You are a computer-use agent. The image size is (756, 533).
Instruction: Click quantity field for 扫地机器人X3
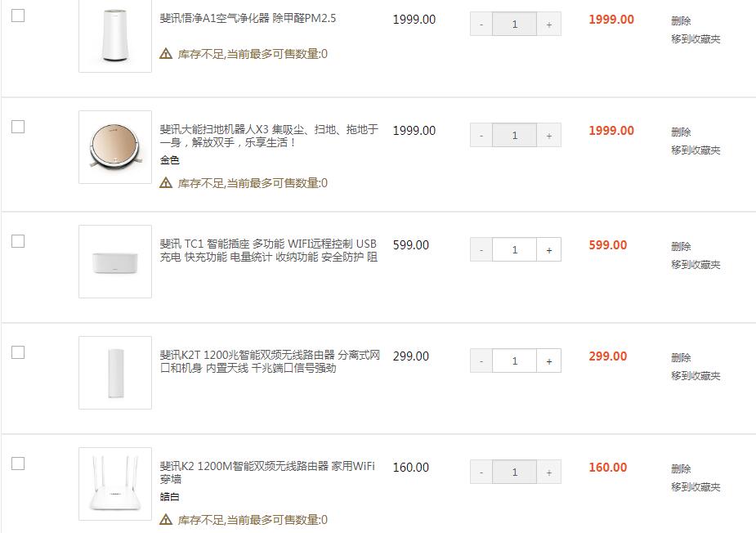coord(514,136)
